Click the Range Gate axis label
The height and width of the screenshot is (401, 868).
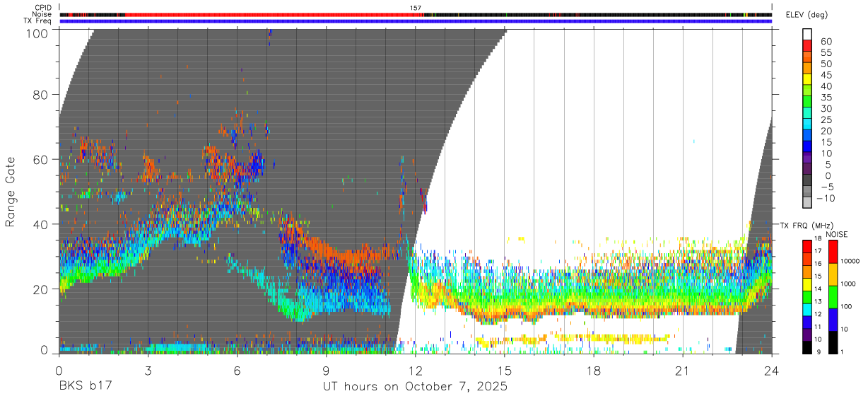[x=11, y=192]
